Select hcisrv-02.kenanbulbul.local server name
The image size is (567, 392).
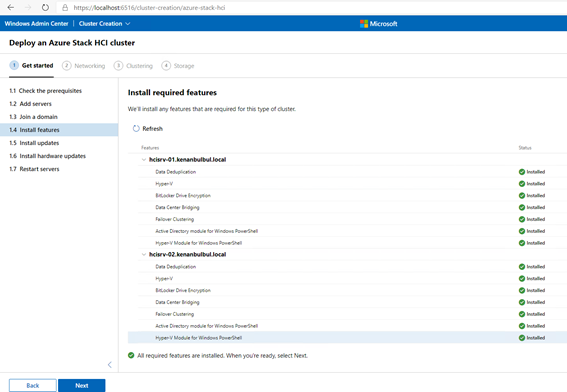click(187, 254)
